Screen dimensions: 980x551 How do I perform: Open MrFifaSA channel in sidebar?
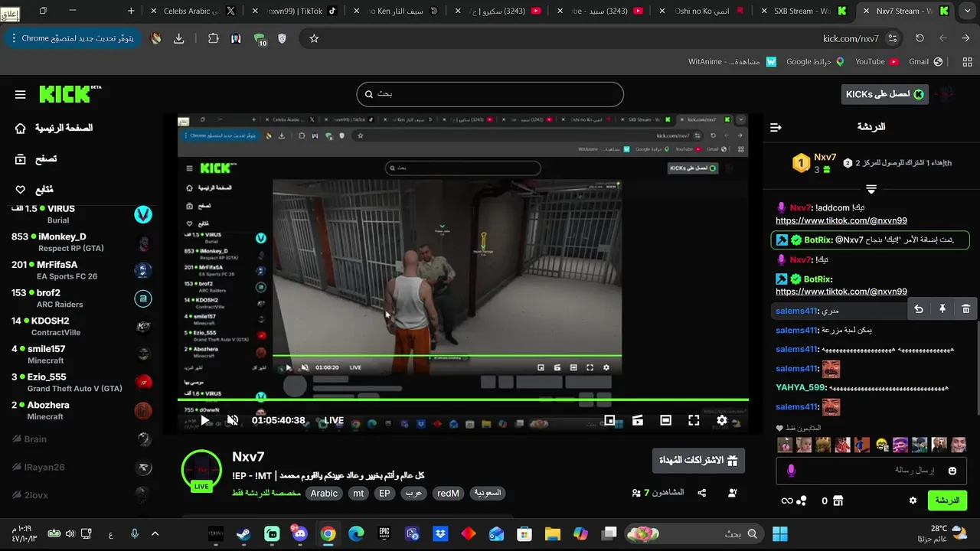point(80,270)
